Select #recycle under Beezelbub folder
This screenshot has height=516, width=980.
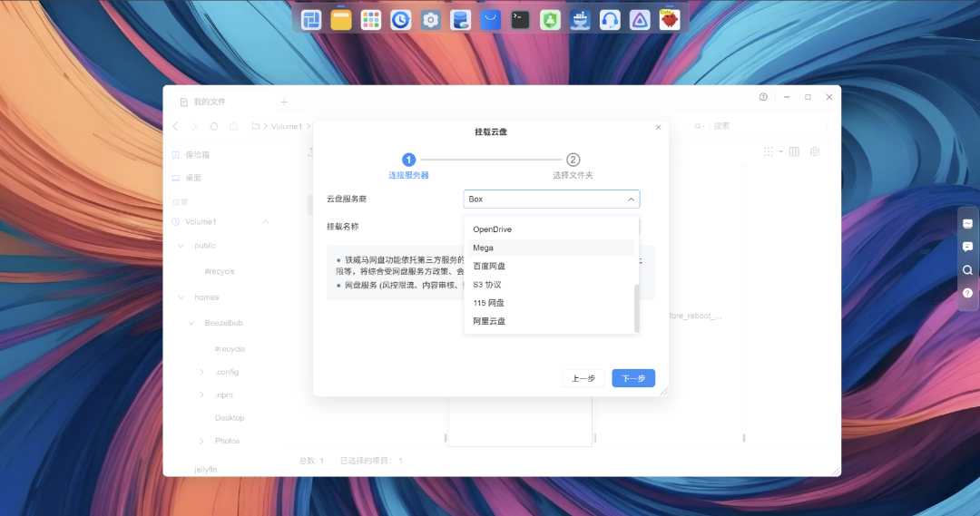230,349
